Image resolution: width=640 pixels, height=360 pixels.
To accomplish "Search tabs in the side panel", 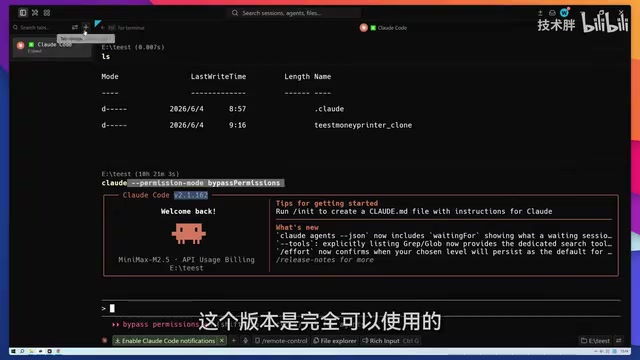I will click(x=40, y=27).
